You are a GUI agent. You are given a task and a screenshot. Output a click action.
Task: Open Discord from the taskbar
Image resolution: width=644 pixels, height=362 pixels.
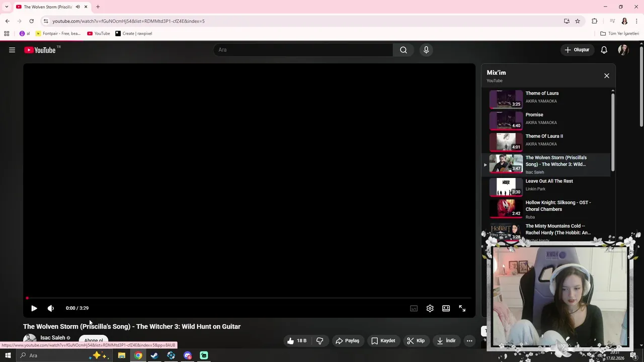pyautogui.click(x=188, y=355)
